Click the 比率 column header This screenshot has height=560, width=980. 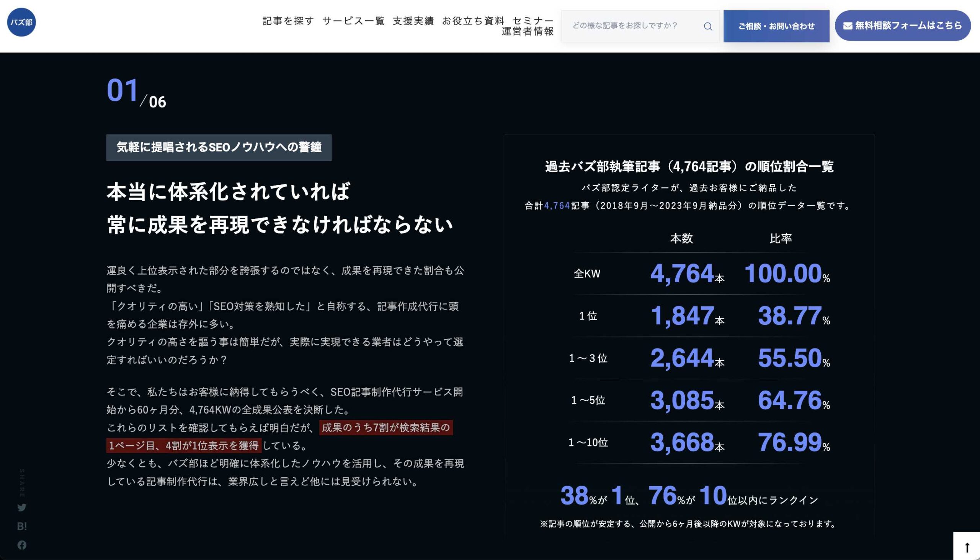tap(781, 238)
